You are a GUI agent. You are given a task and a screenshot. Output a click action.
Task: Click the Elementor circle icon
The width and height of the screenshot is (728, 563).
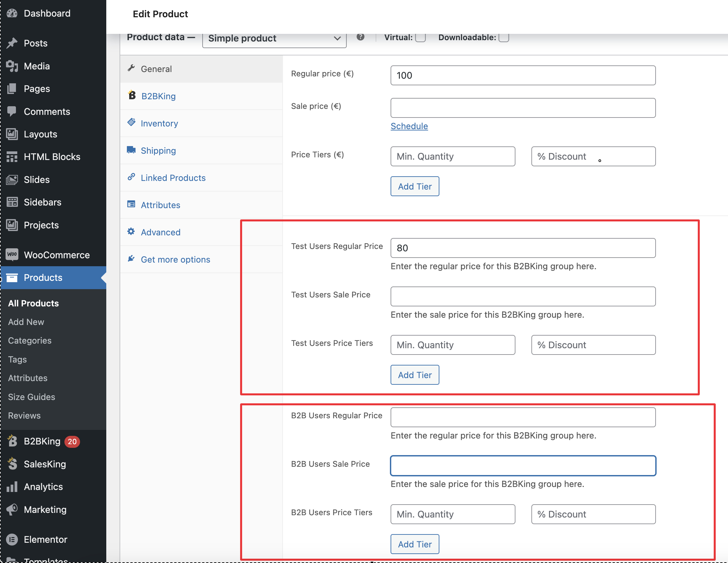[12, 539]
